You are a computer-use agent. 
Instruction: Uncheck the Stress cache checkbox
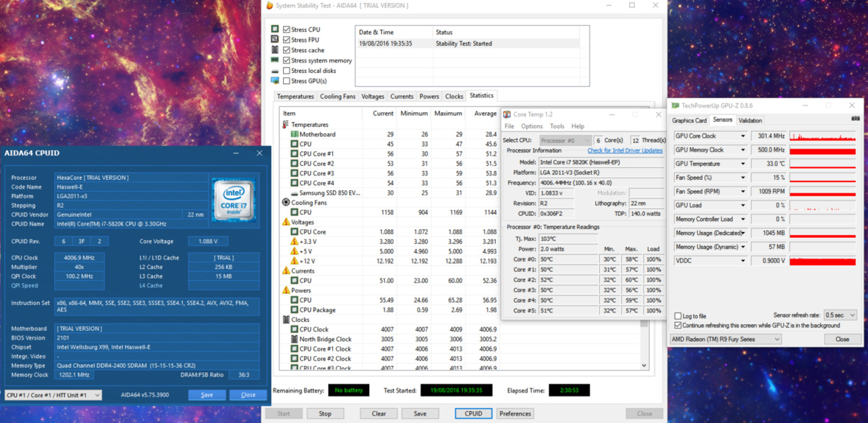[x=286, y=50]
